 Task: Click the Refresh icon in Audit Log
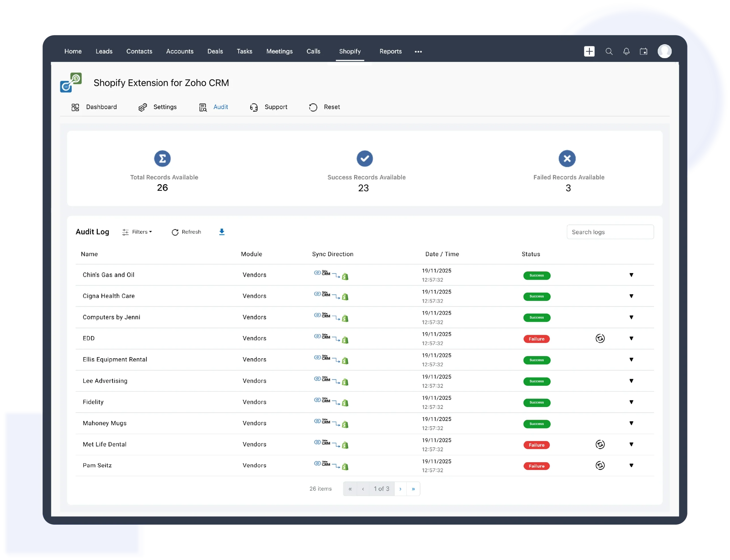(x=176, y=232)
